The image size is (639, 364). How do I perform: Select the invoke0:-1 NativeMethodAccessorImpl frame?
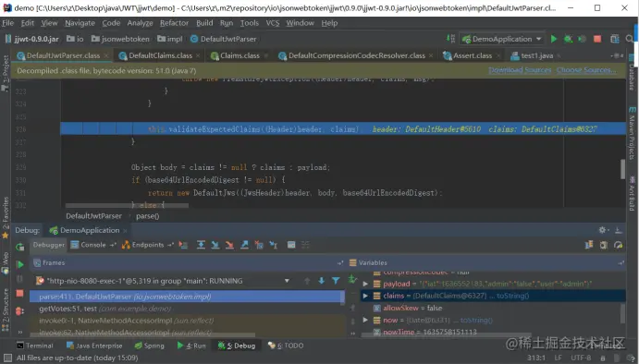[x=187, y=321]
